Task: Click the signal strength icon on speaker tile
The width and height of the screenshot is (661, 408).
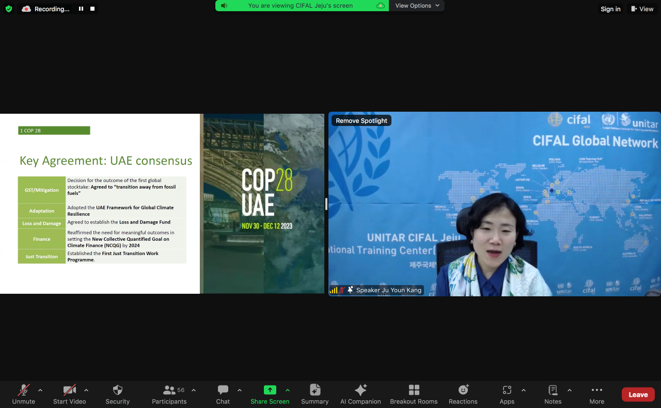Action: 333,290
